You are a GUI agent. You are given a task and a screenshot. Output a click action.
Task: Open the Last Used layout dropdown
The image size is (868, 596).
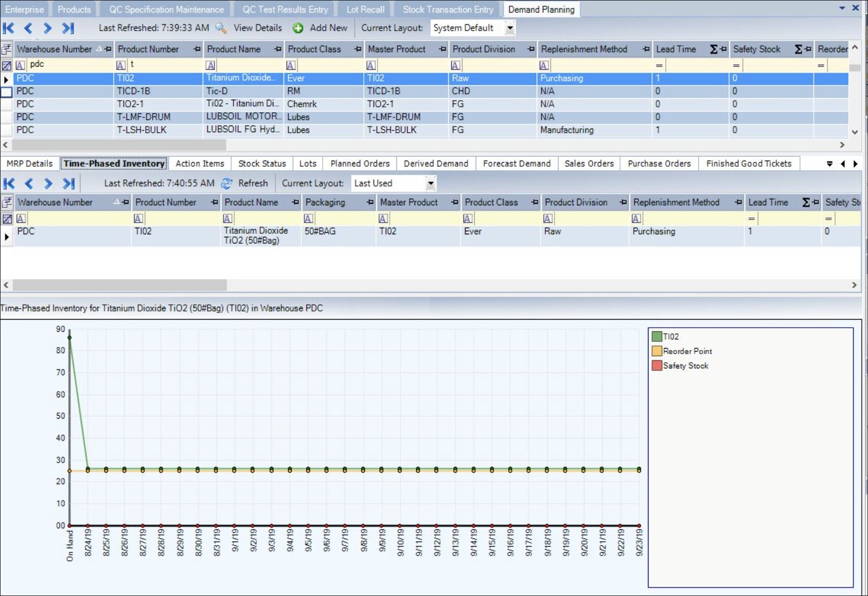(x=430, y=183)
